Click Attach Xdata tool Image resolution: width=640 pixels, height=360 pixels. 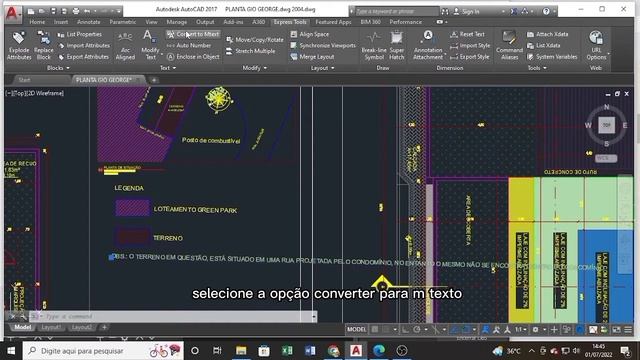pos(547,34)
